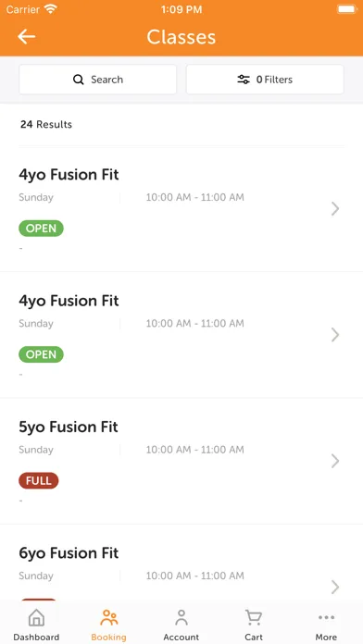Tap OPEN badge on first 4yo class

[41, 229]
